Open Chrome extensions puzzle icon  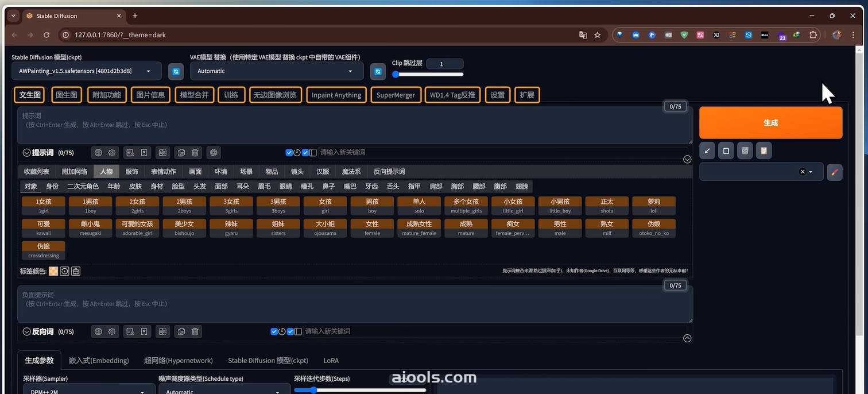coord(813,35)
